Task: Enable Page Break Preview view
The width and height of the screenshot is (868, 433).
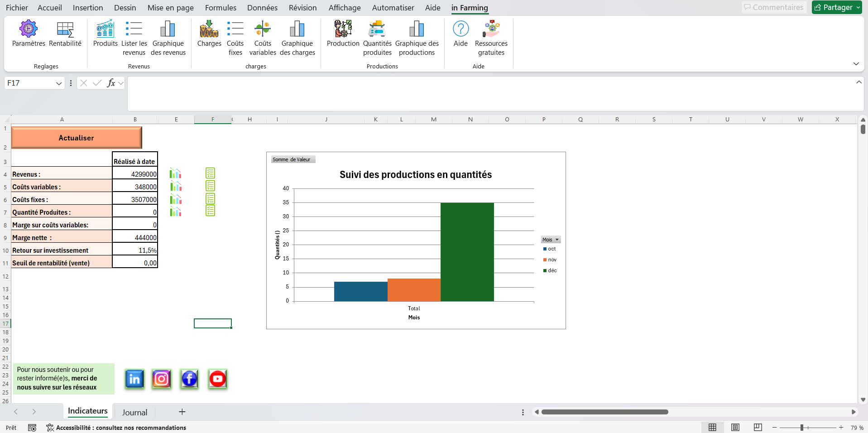Action: coord(758,428)
